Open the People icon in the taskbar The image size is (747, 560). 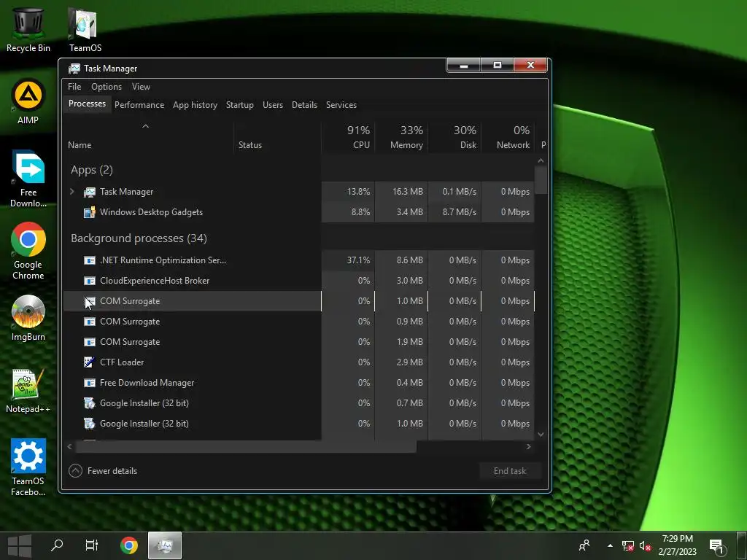click(584, 545)
